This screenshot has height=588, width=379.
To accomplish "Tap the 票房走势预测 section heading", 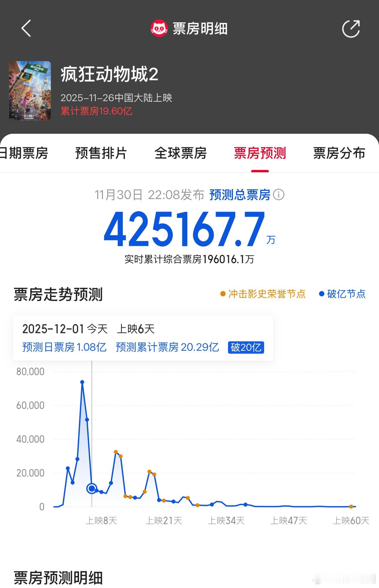I will coord(58,294).
